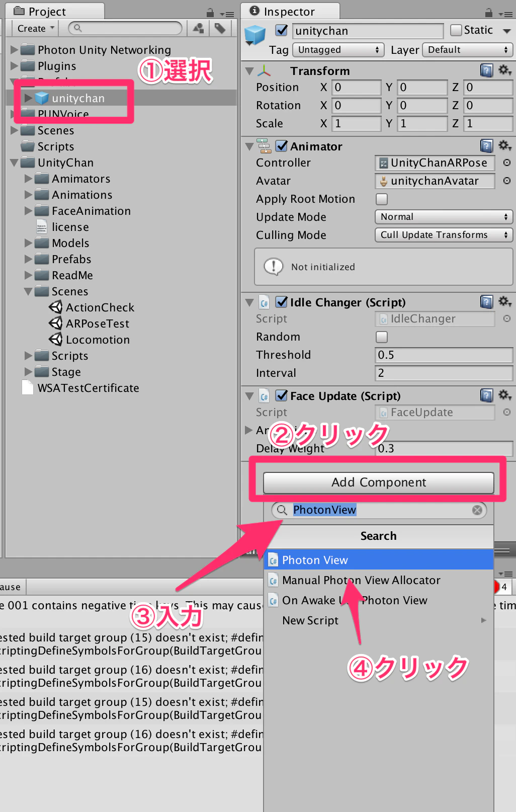Click the Project panel lock icon
The image size is (516, 812).
(x=210, y=12)
